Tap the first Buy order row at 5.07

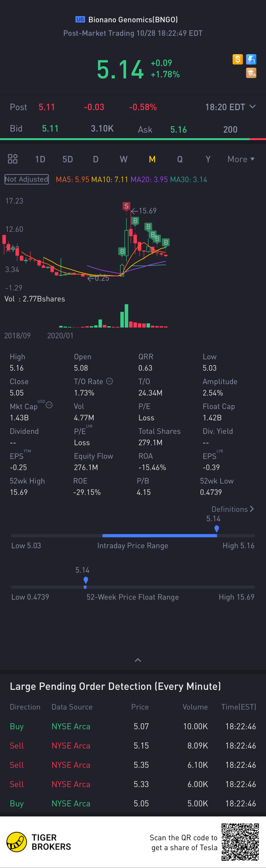tap(133, 727)
